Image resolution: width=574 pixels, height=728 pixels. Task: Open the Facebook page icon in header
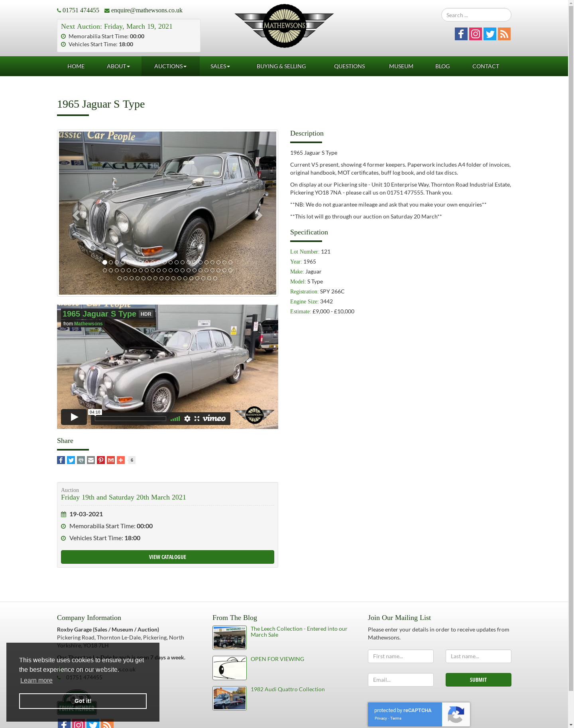coord(461,34)
